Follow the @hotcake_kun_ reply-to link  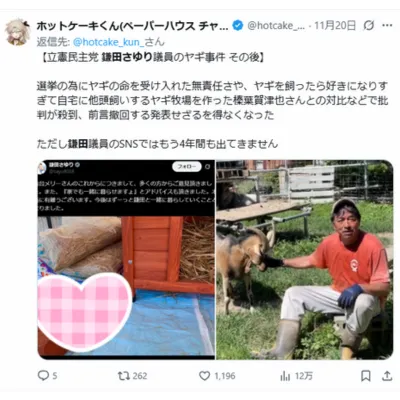(x=108, y=42)
